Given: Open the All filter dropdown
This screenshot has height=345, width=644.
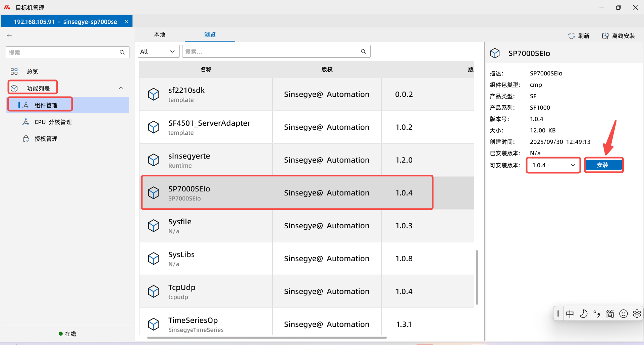Looking at the screenshot, I should tap(158, 52).
